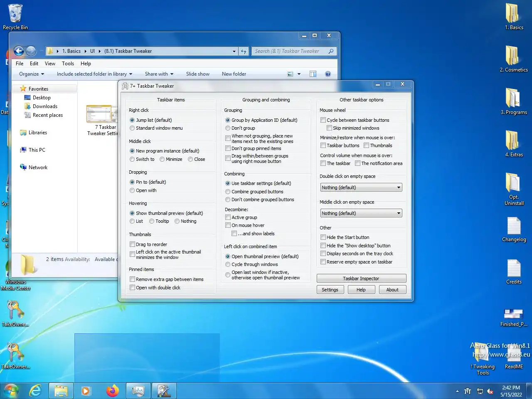Click the 7+ Taskbar Tweaker tray icon
Screen dimensions: 532x399
point(468,391)
